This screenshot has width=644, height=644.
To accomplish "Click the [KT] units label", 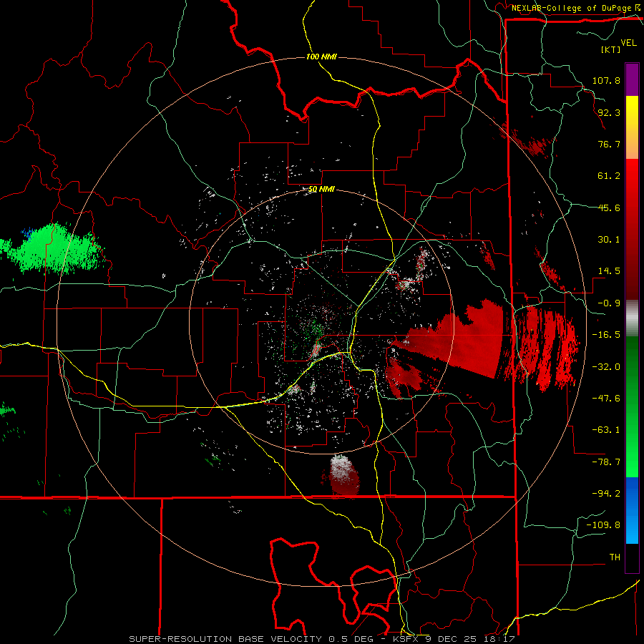I will pos(611,49).
